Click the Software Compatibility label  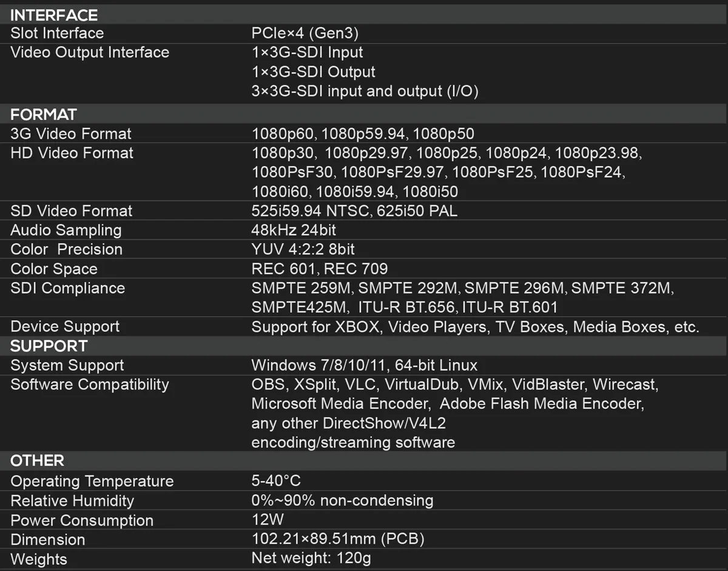(x=90, y=385)
